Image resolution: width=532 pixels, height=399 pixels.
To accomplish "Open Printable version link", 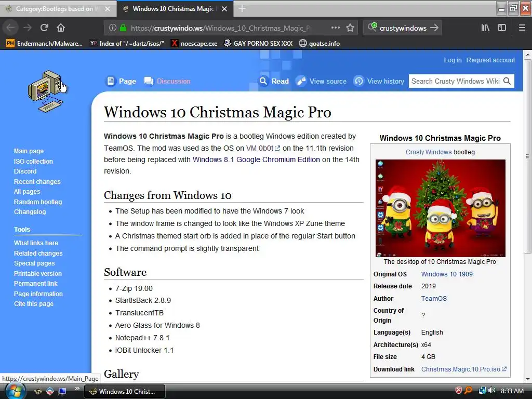I will [x=37, y=273].
